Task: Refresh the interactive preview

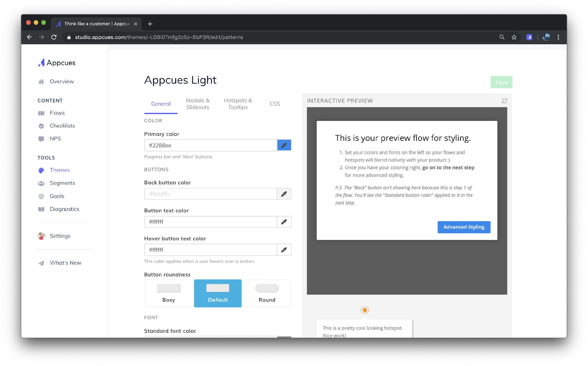Action: pyautogui.click(x=504, y=101)
